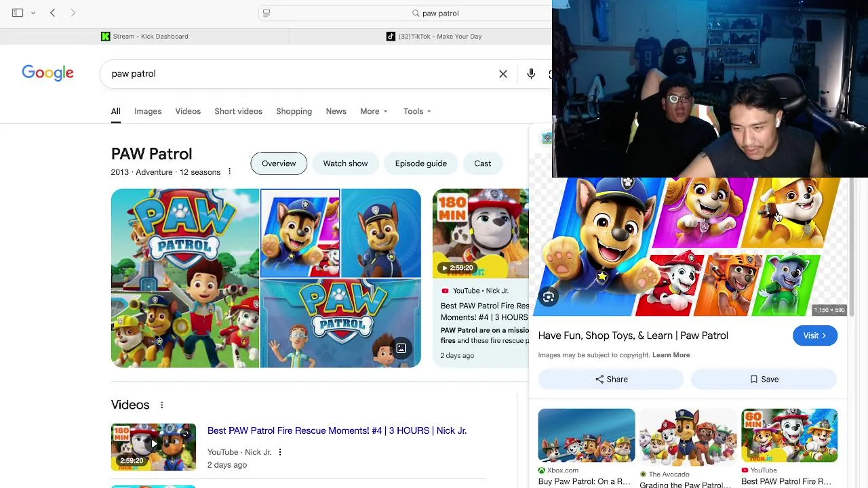Open the Images results tab

[x=148, y=111]
